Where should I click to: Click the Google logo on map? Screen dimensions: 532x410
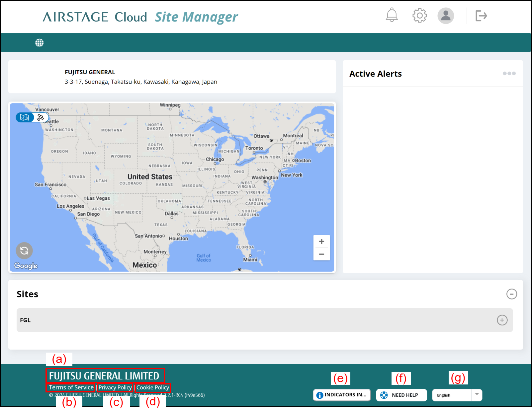(26, 266)
